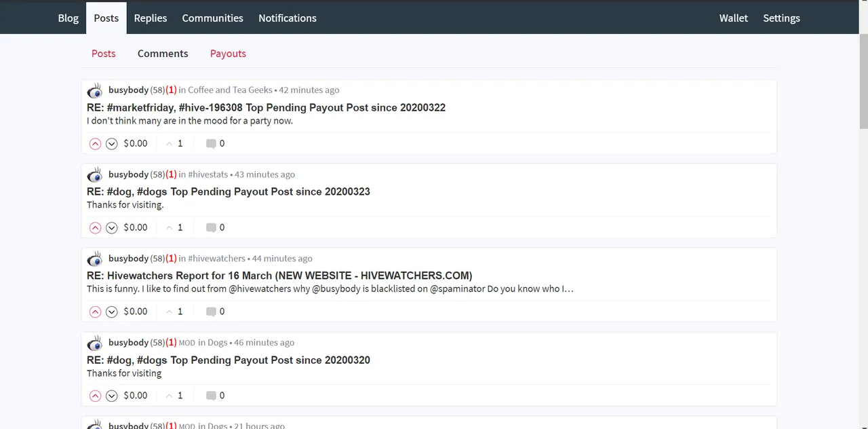
Task: Switch to the Replies tab
Action: pos(151,18)
